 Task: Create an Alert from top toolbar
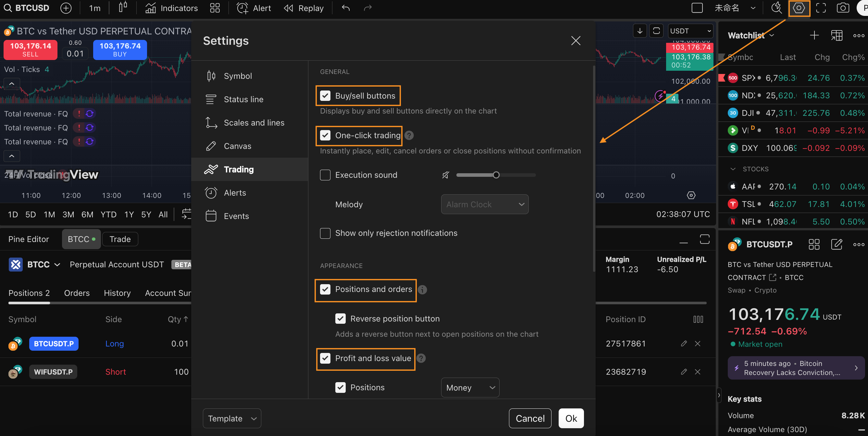click(254, 8)
